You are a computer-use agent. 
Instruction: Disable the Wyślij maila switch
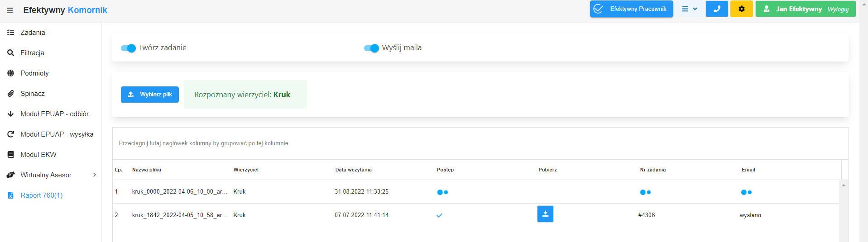[x=371, y=48]
